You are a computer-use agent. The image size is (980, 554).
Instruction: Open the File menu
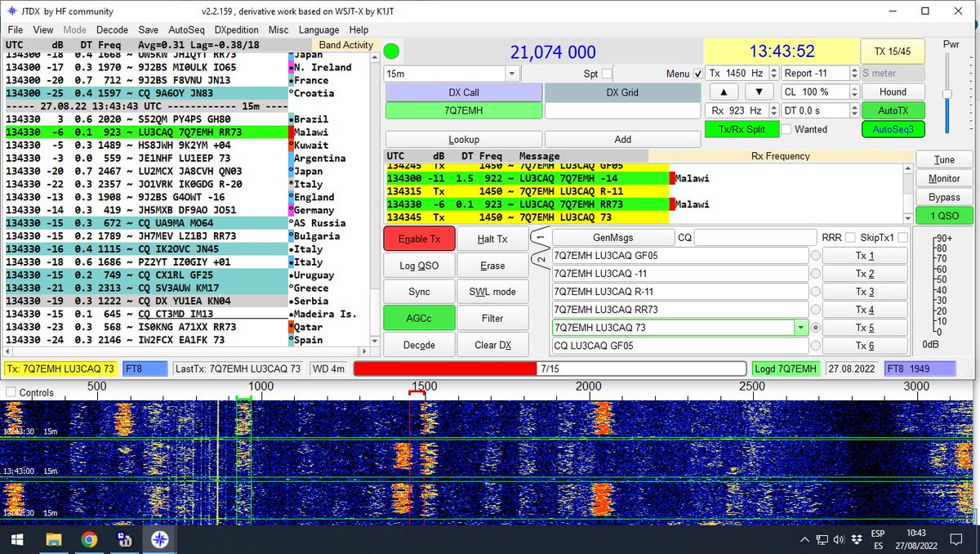click(x=16, y=29)
